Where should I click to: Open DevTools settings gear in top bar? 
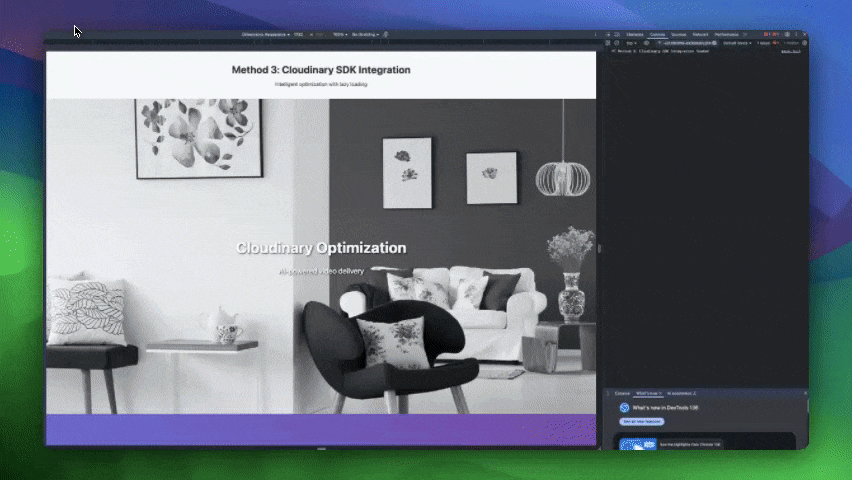787,35
